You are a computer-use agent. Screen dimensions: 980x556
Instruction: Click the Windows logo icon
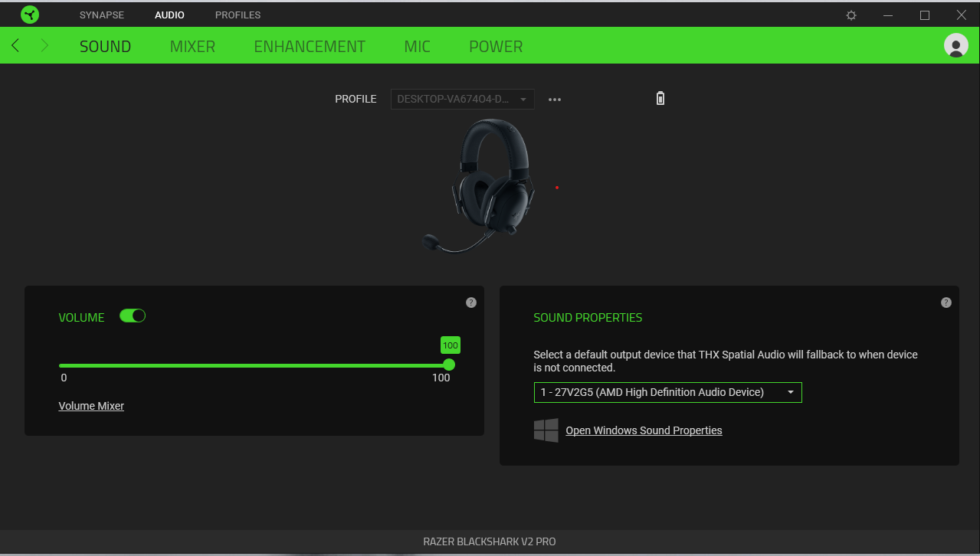tap(546, 430)
